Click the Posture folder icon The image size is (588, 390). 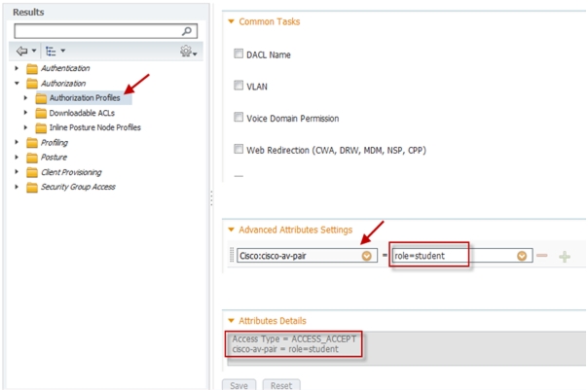pos(32,158)
